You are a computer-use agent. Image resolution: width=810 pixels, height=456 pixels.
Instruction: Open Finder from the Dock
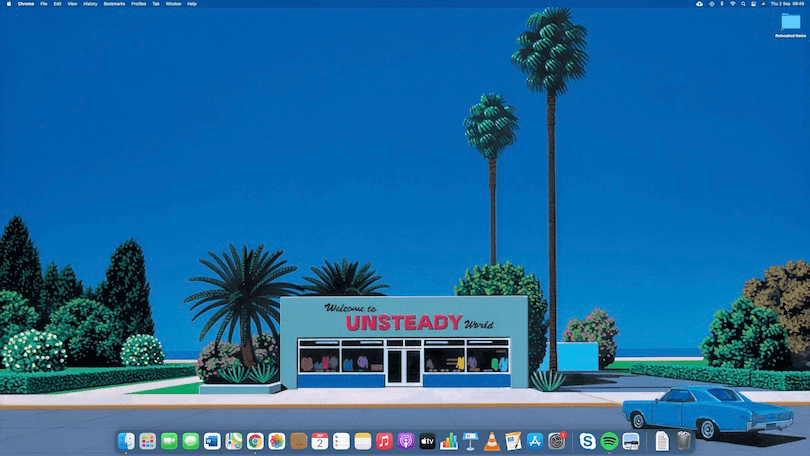coord(126,442)
